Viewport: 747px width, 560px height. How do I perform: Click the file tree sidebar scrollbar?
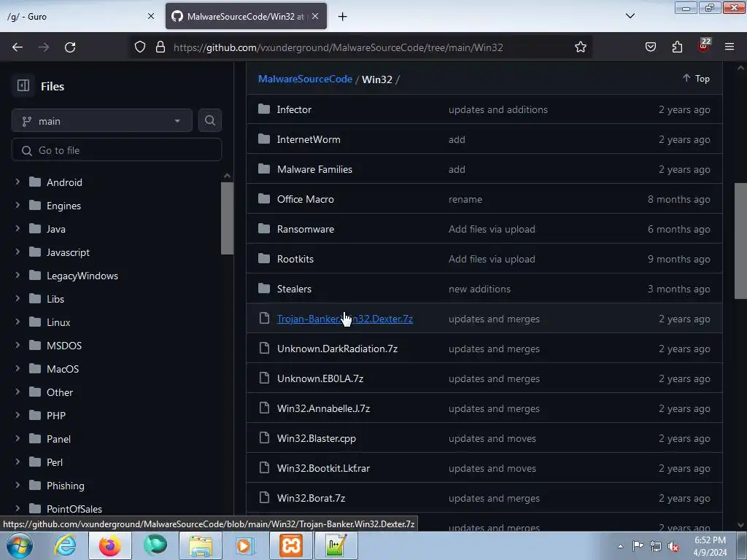[x=228, y=218]
